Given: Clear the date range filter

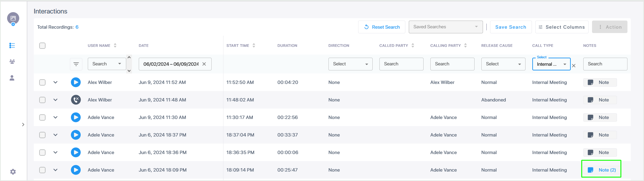Looking at the screenshot, I should (204, 64).
